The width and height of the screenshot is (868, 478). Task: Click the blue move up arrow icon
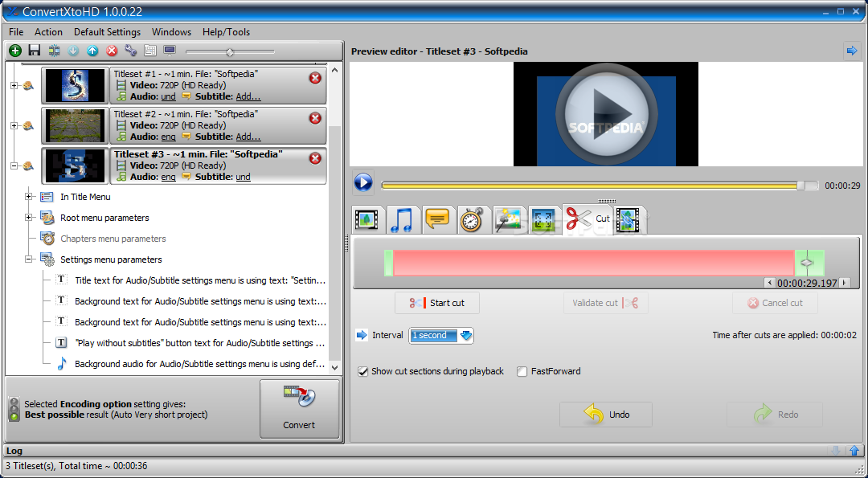pyautogui.click(x=92, y=51)
